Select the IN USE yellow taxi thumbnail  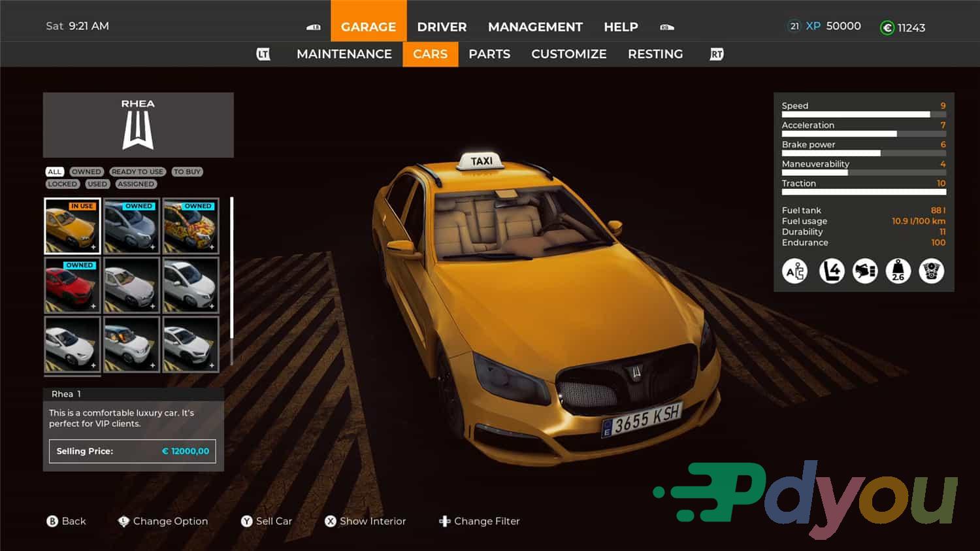pyautogui.click(x=73, y=226)
